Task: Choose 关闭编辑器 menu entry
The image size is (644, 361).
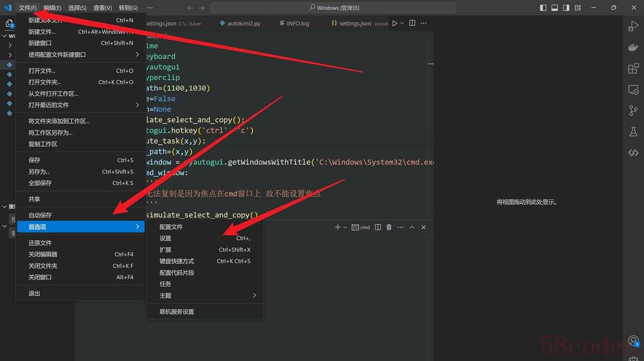Action: tap(81, 254)
